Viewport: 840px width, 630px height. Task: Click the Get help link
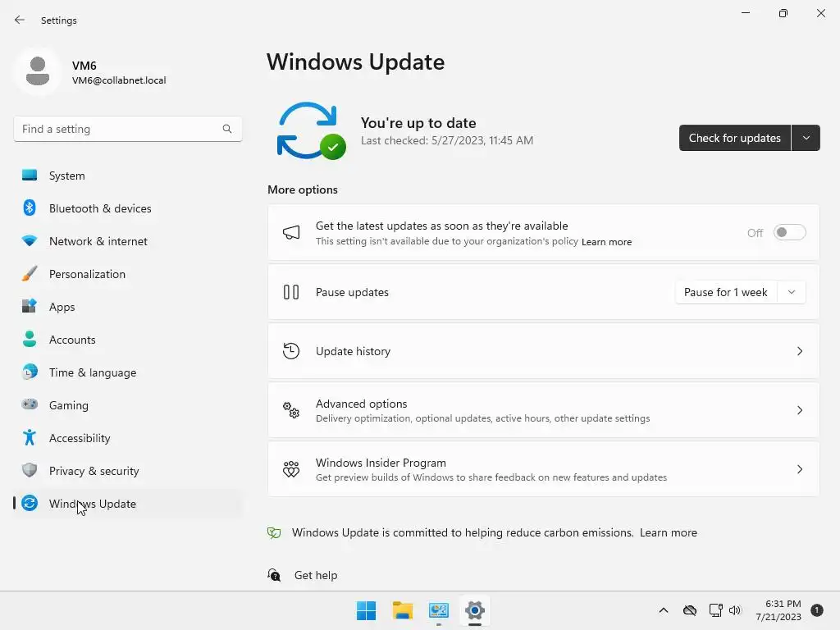pos(316,575)
